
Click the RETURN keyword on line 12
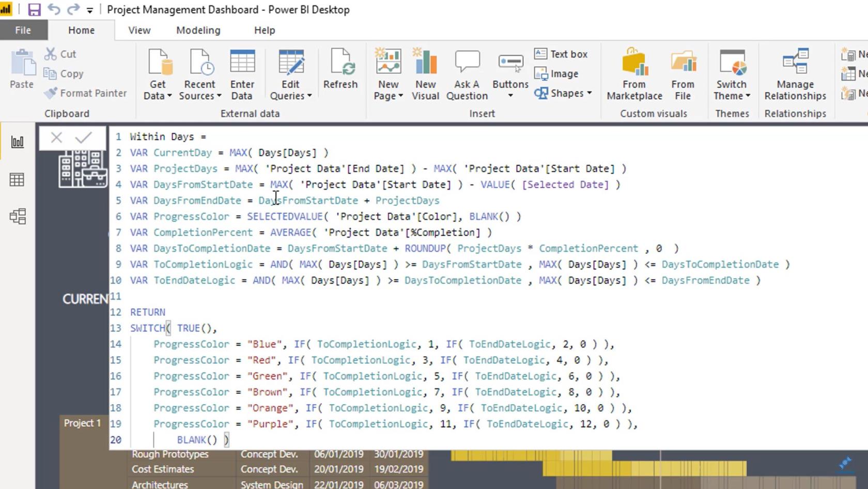click(148, 312)
